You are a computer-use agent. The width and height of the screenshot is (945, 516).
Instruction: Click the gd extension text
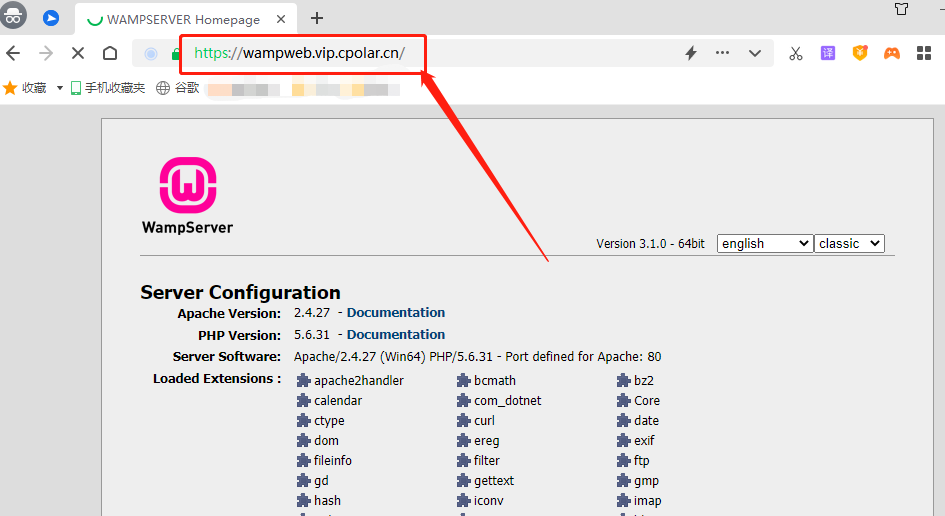coord(321,481)
